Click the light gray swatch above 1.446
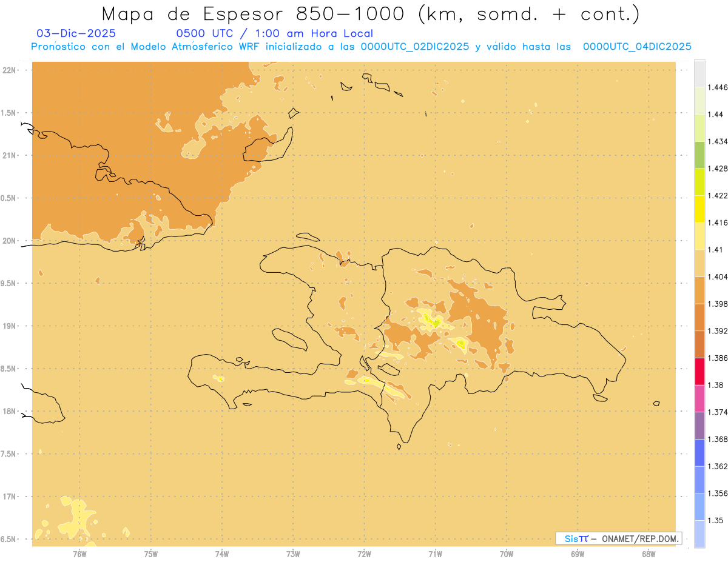Image resolution: width=728 pixels, height=562 pixels. pyautogui.click(x=699, y=73)
